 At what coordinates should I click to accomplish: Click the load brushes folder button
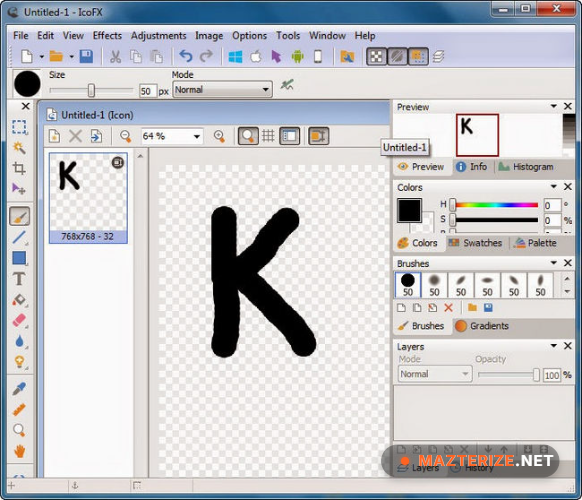[472, 307]
